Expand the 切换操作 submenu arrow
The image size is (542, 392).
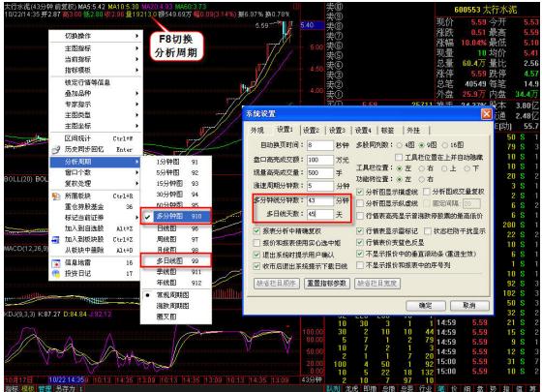pos(136,36)
